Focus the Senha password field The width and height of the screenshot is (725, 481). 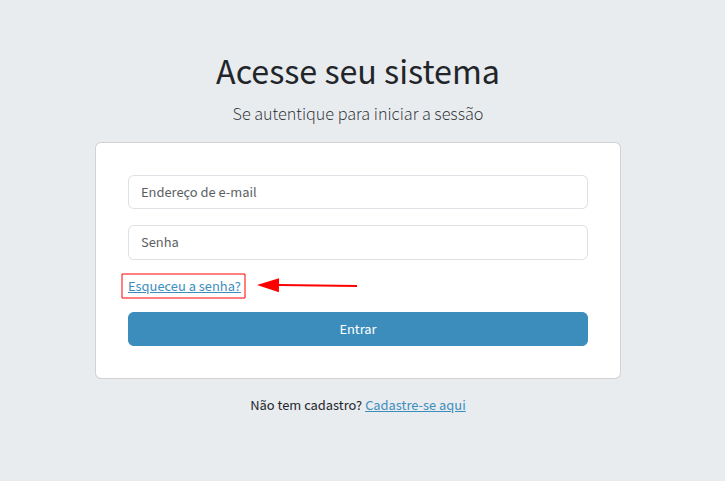(357, 242)
